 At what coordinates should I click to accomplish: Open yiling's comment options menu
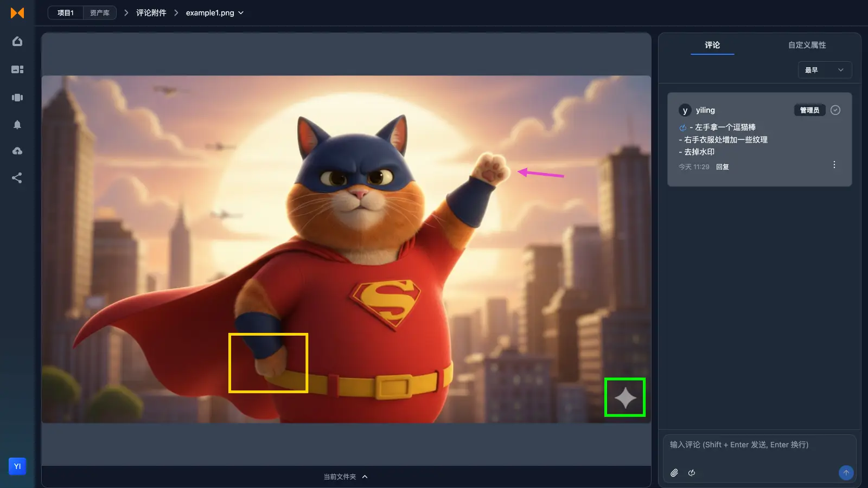(x=834, y=165)
